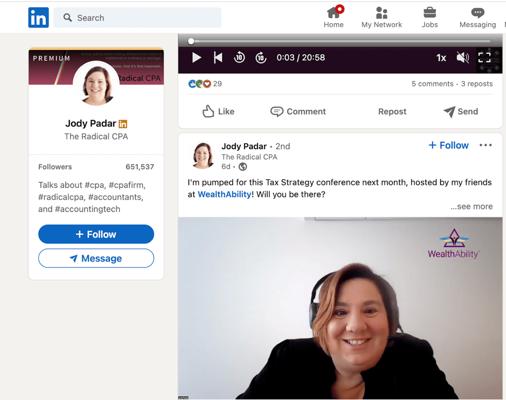Expand the post text with see more
The width and height of the screenshot is (506, 400).
click(471, 206)
